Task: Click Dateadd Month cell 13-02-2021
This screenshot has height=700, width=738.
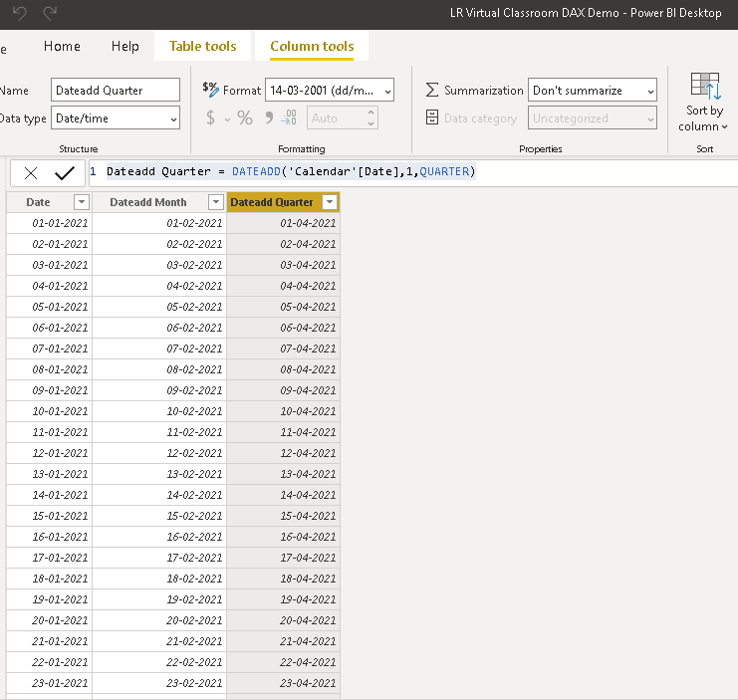Action: [159, 474]
